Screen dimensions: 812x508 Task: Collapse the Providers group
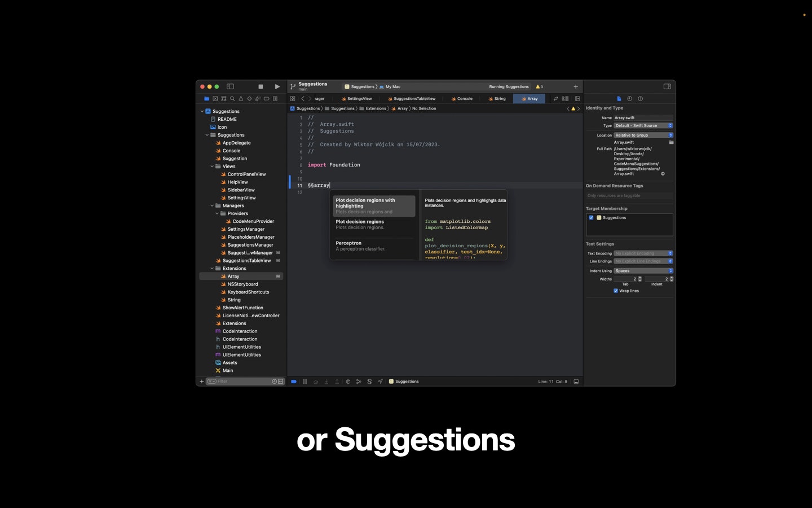(217, 213)
